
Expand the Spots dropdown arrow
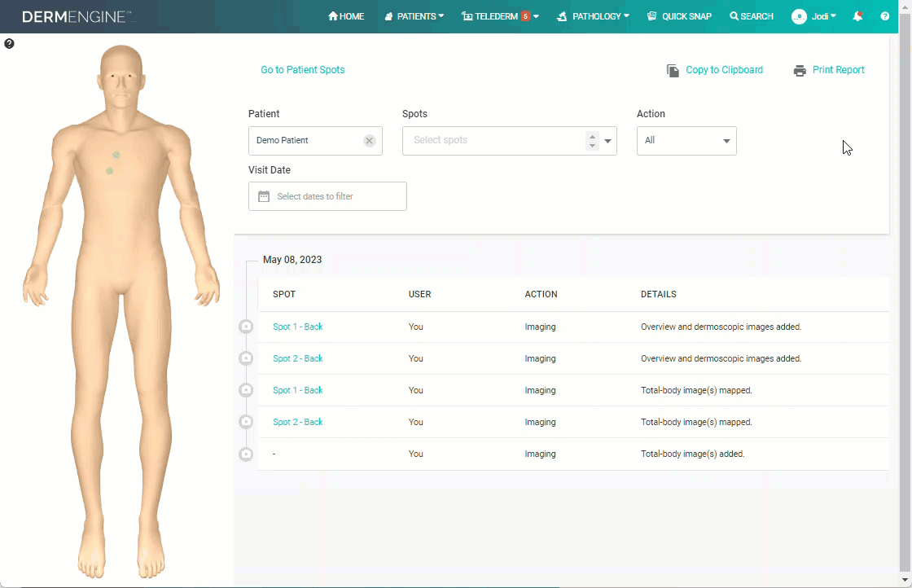point(607,141)
